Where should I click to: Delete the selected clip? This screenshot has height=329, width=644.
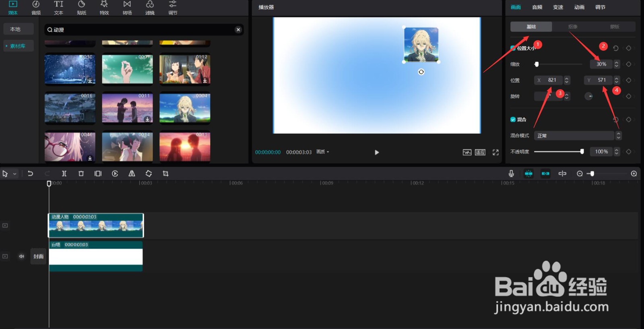81,174
